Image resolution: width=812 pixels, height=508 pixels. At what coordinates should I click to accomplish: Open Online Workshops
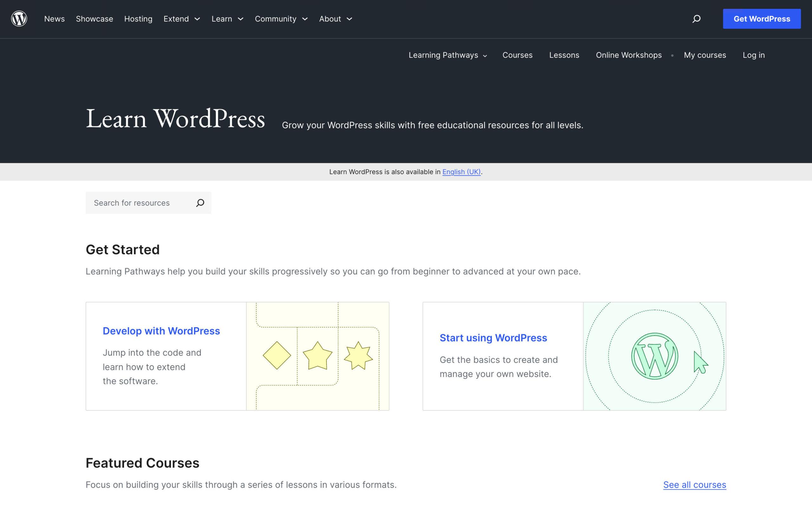(x=628, y=55)
